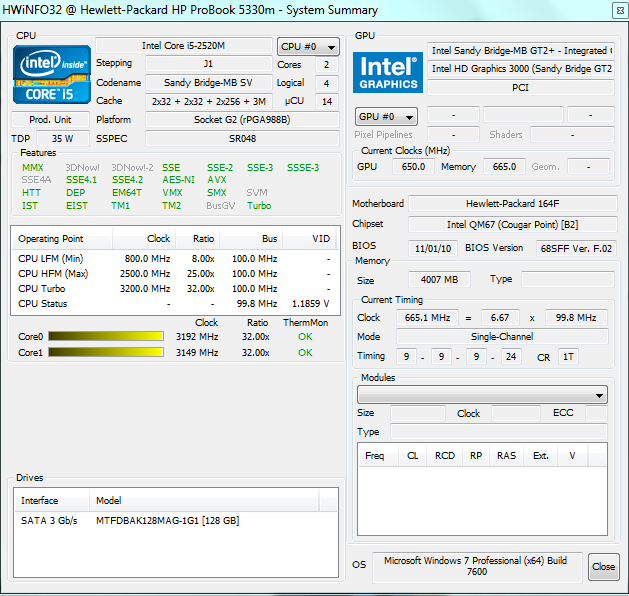Screen dimensions: 629x596
Task: Click the Core1 clock value 3149 MHz
Action: (197, 353)
